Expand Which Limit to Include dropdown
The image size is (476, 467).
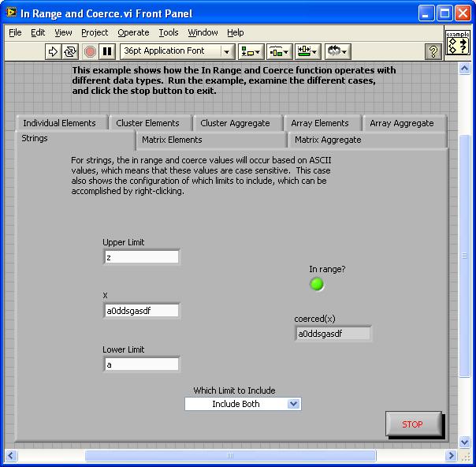293,404
